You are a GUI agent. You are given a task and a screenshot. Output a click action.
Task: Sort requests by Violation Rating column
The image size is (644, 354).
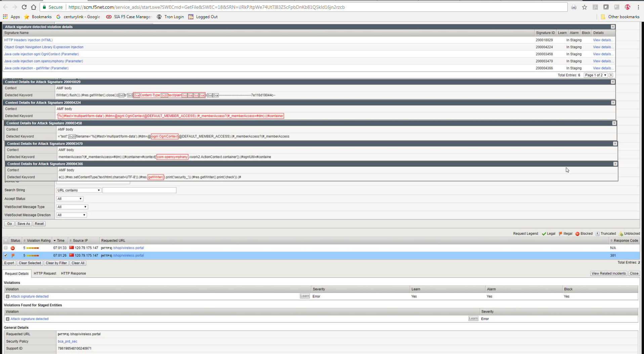37,241
